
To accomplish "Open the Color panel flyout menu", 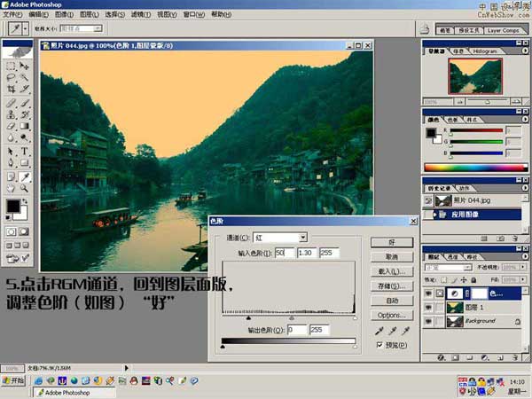I will click(x=525, y=119).
